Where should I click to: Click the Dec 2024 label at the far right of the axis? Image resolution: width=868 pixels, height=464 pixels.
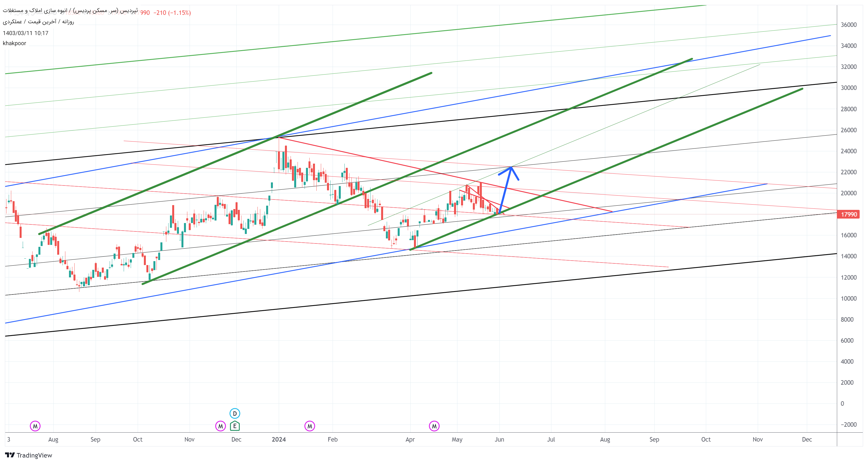(807, 439)
